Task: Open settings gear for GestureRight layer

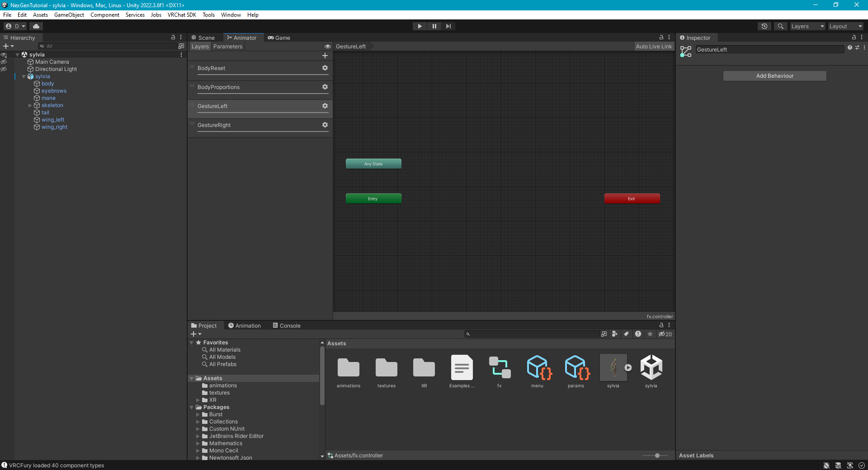Action: [325, 125]
